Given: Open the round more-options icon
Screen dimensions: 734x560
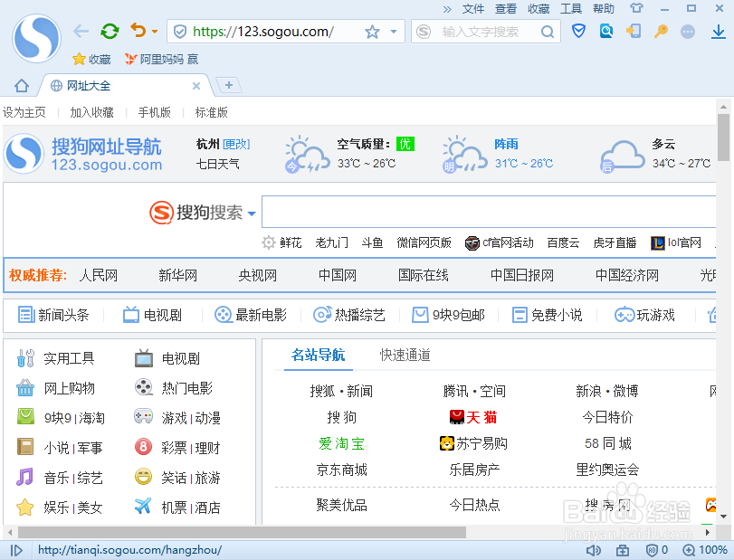Looking at the screenshot, I should click(688, 32).
